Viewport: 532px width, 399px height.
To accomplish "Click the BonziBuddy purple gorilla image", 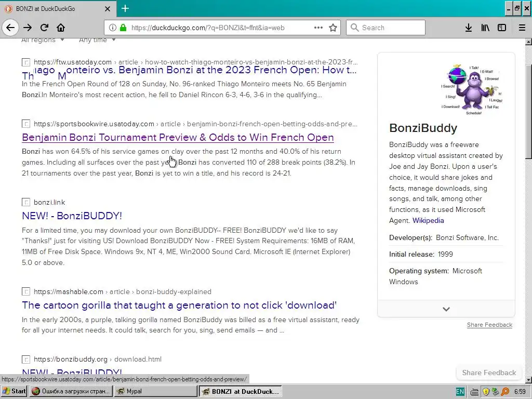I will click(472, 89).
